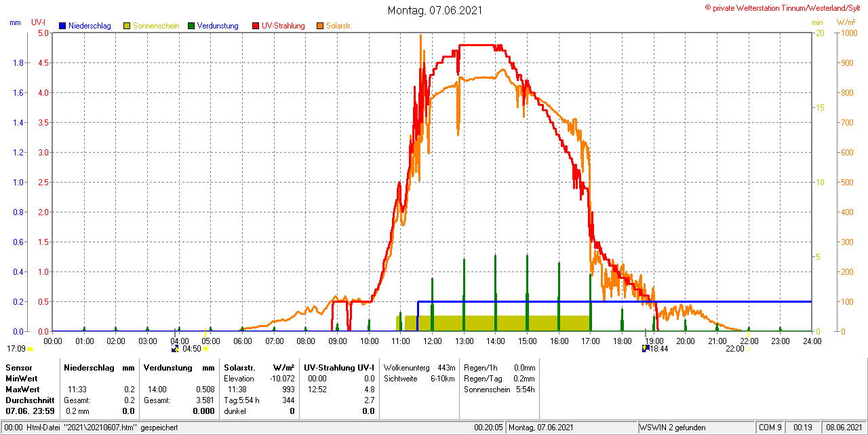Click the Verdunstung max value 0.508
868x435 pixels.
[204, 390]
